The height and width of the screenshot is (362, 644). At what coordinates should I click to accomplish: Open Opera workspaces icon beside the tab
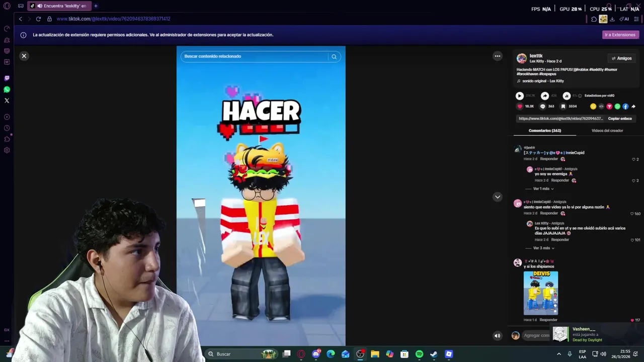tap(21, 6)
